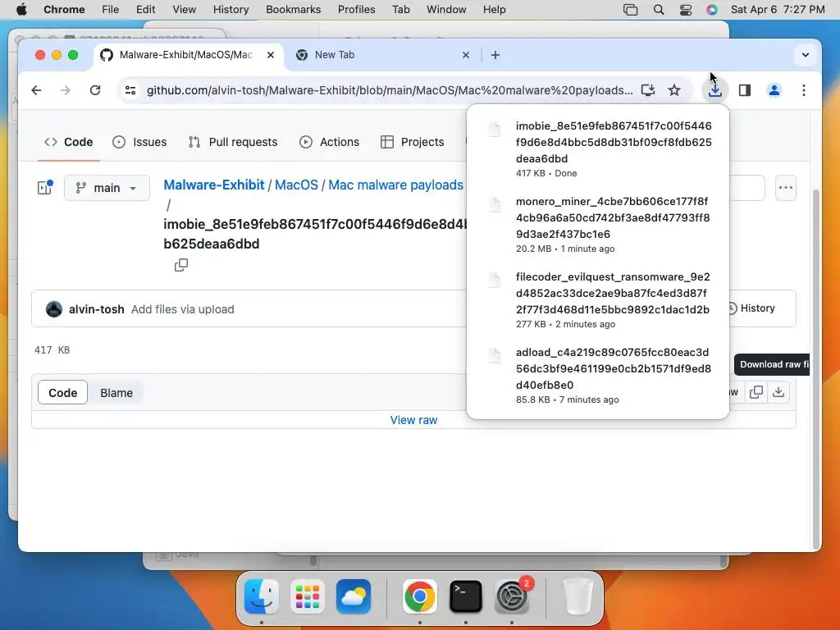Open the Malware-Exhibit breadcrumb link
The height and width of the screenshot is (630, 840).
214,185
